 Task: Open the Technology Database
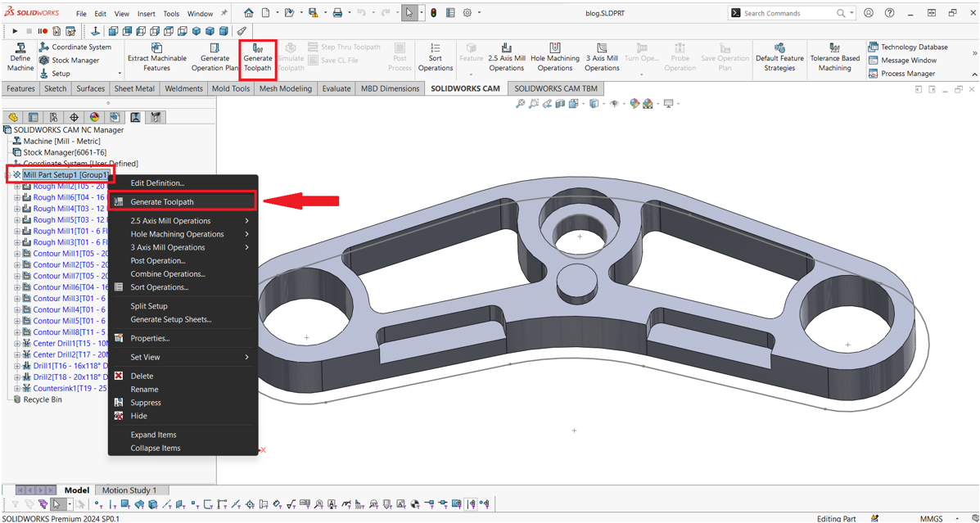(x=907, y=47)
